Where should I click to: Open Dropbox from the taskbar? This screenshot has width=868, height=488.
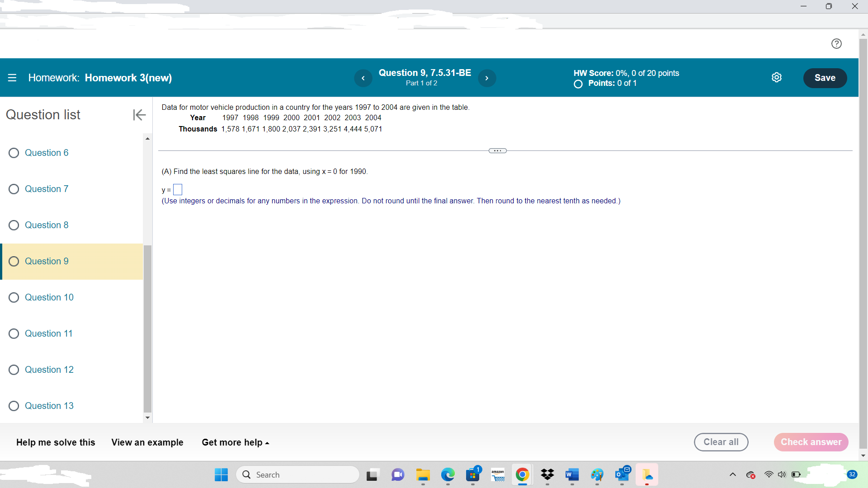[547, 474]
